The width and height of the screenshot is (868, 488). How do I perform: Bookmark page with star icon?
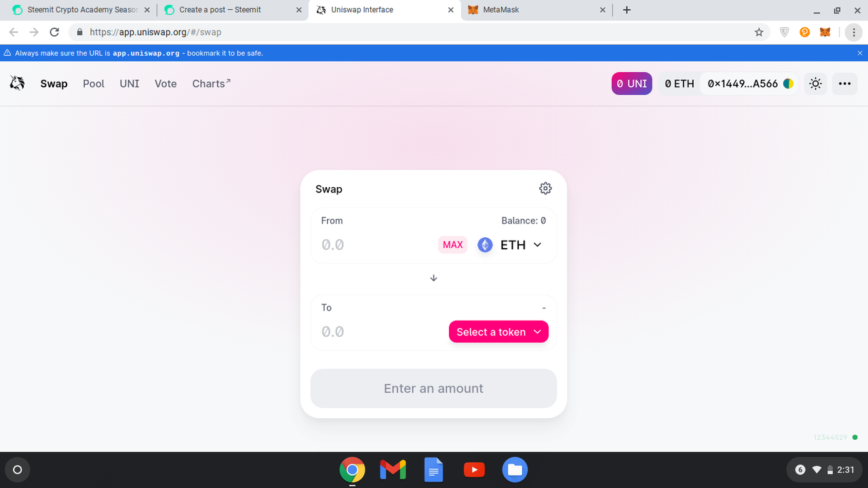(759, 32)
